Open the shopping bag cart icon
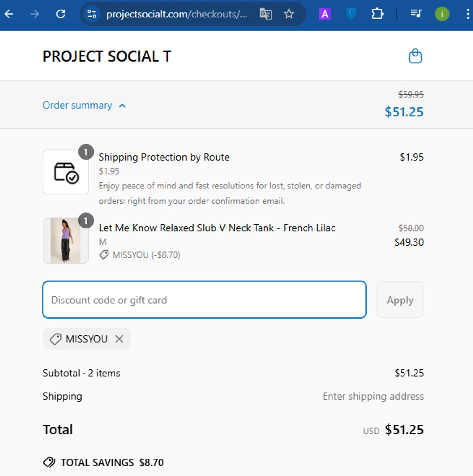 click(x=415, y=56)
